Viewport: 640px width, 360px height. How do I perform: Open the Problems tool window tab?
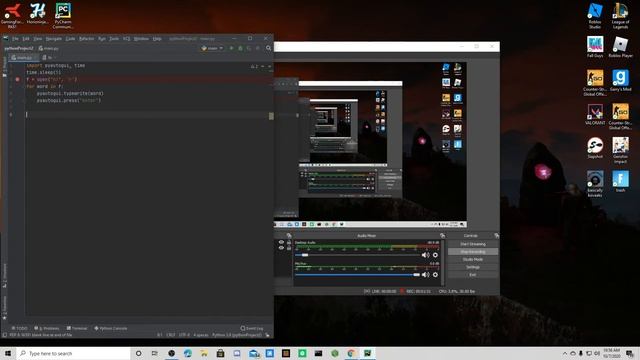(x=47, y=328)
